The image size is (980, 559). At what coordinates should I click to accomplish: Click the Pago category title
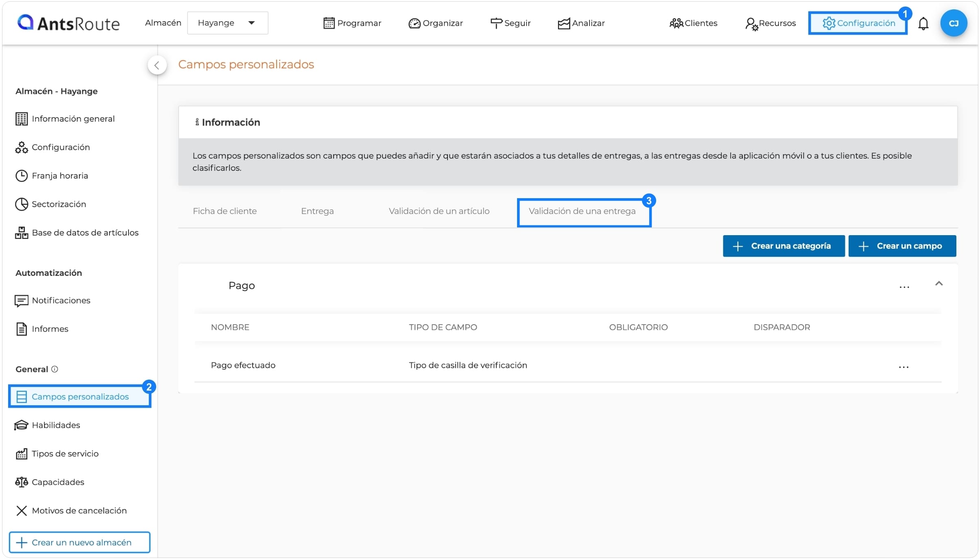click(x=242, y=286)
